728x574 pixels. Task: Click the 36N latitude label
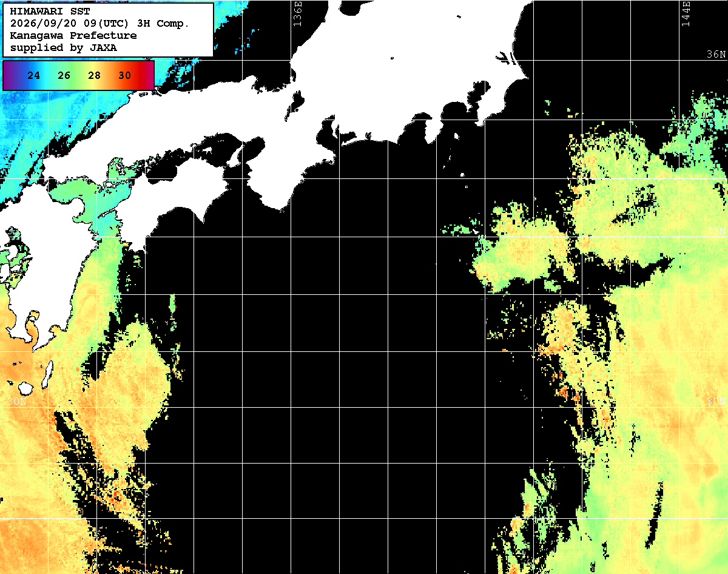(x=716, y=55)
